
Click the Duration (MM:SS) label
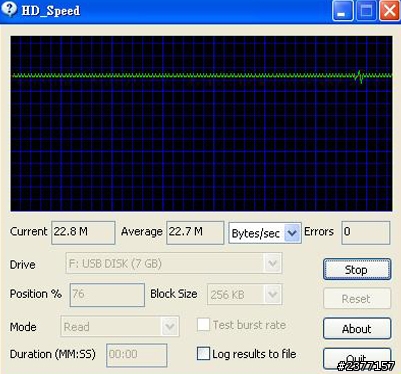pyautogui.click(x=53, y=354)
